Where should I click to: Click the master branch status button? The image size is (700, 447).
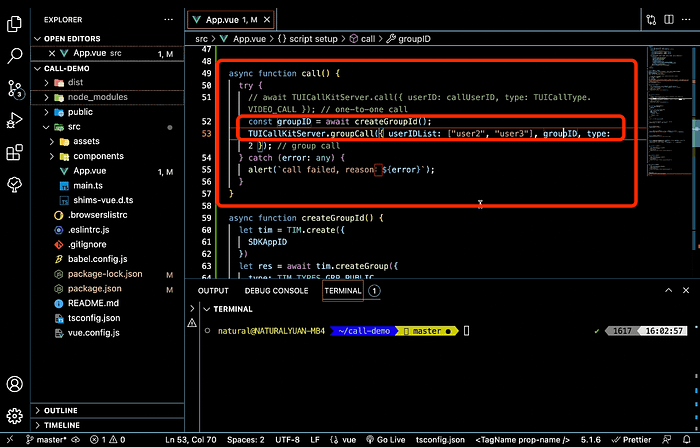coord(46,440)
